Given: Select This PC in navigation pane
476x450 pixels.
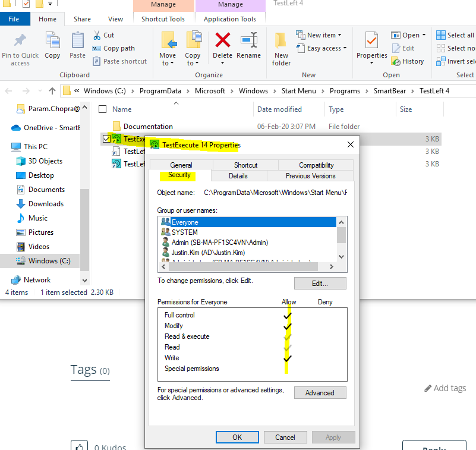Looking at the screenshot, I should click(x=36, y=147).
